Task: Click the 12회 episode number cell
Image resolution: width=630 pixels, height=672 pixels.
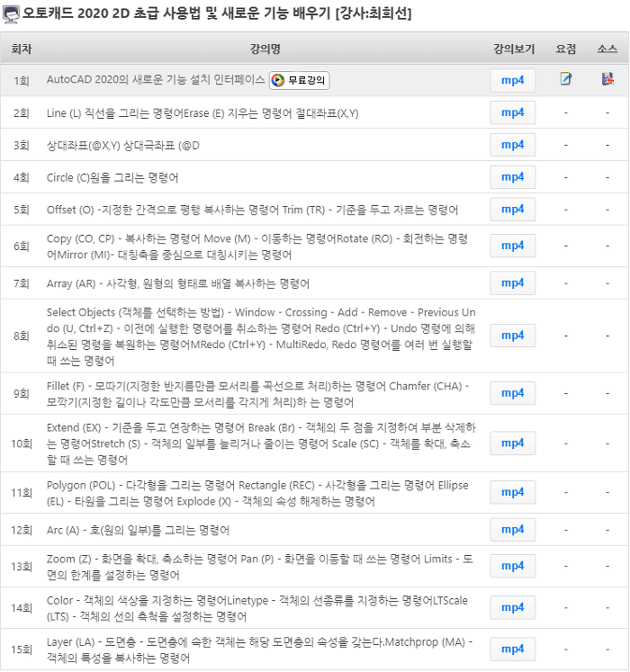Action: click(22, 530)
